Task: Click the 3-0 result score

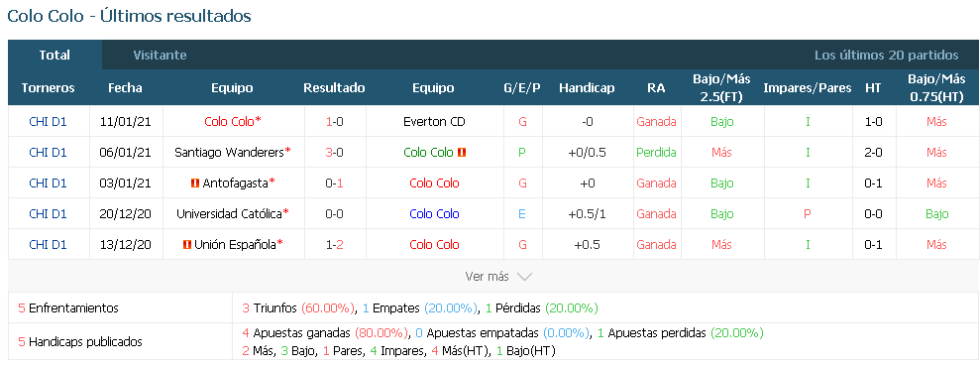Action: click(x=334, y=153)
